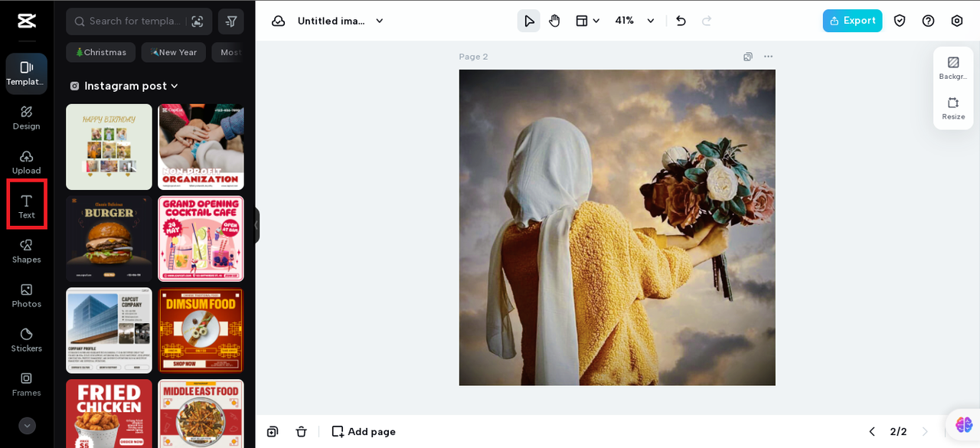This screenshot has width=980, height=448.
Task: Open Page 2 more options menu
Action: 768,57
